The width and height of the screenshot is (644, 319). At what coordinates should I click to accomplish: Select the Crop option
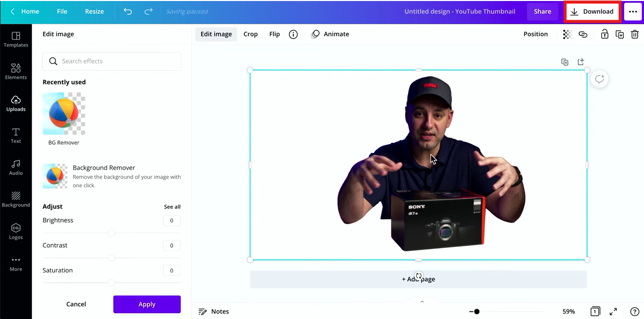click(251, 34)
